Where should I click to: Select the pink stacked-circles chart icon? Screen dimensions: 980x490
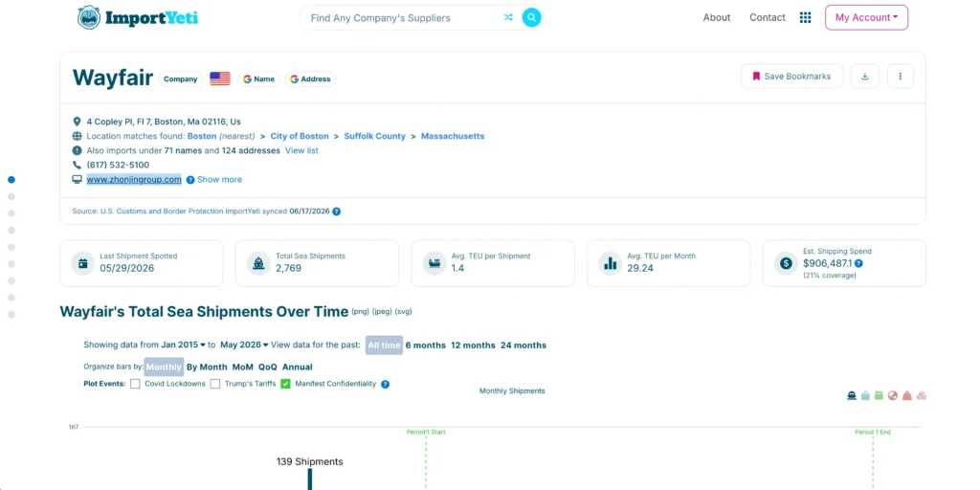coord(922,395)
